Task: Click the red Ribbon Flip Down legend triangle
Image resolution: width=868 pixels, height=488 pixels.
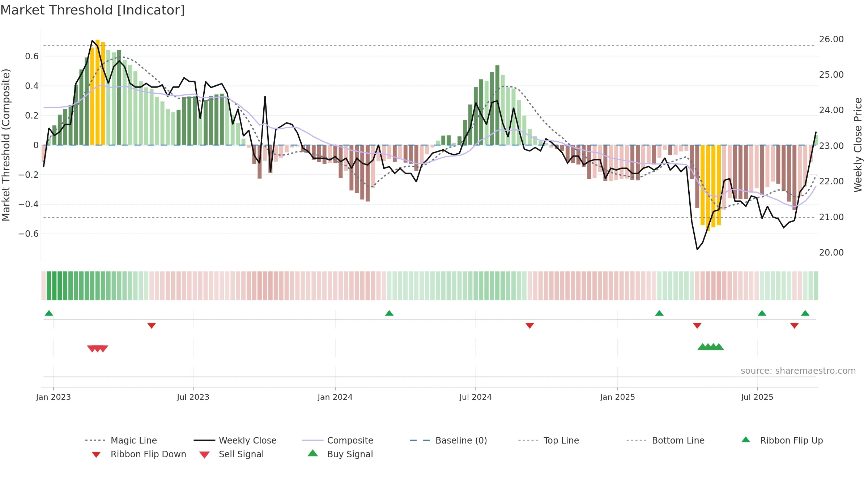Action: [96, 455]
